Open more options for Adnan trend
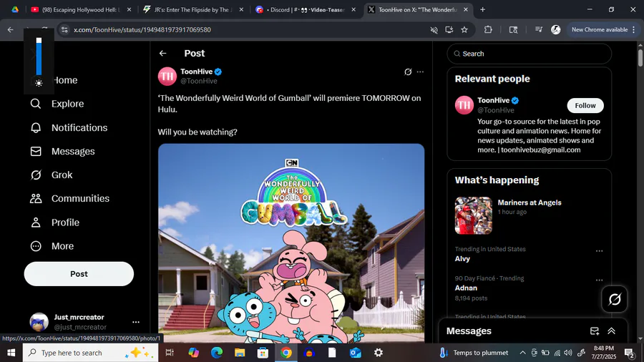The width and height of the screenshot is (644, 362). tap(599, 280)
